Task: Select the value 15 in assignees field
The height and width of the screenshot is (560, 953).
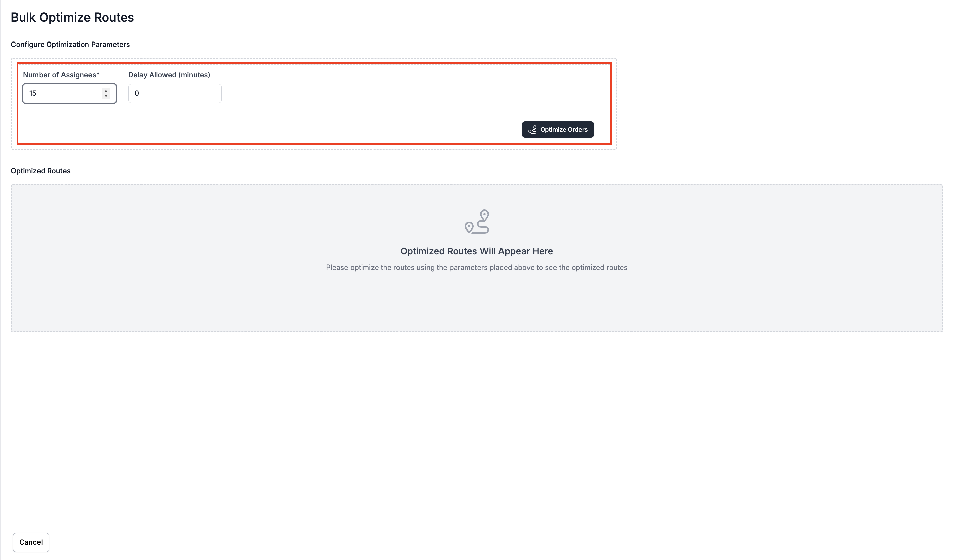Action: coord(33,93)
